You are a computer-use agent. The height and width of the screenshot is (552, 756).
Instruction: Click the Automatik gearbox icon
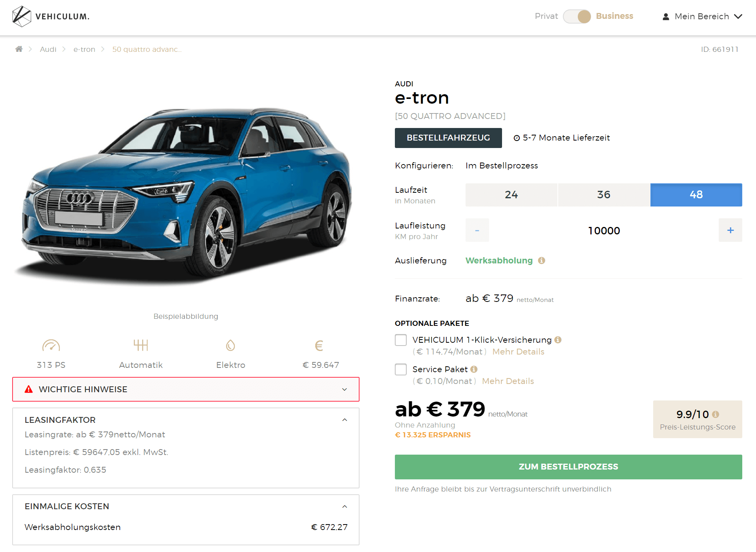(141, 345)
